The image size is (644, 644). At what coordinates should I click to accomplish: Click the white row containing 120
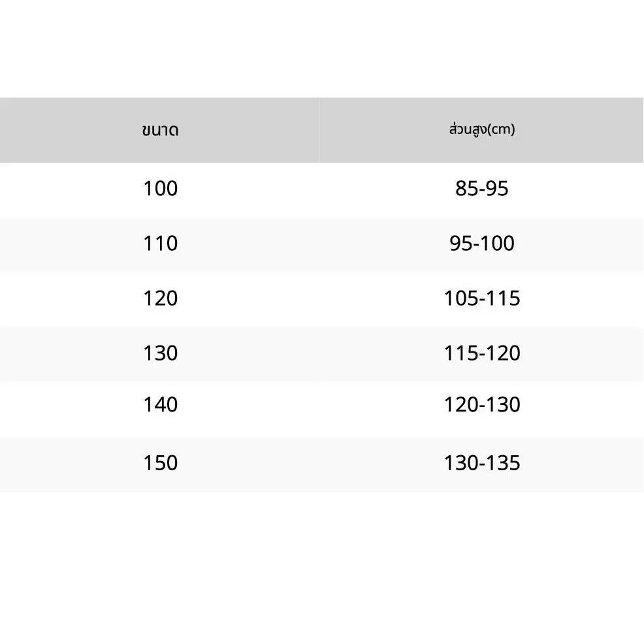click(x=321, y=299)
